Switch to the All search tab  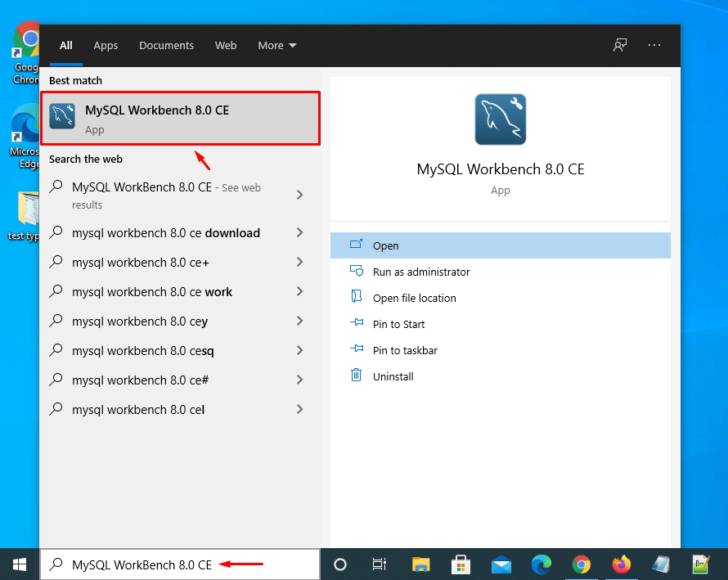click(x=66, y=46)
